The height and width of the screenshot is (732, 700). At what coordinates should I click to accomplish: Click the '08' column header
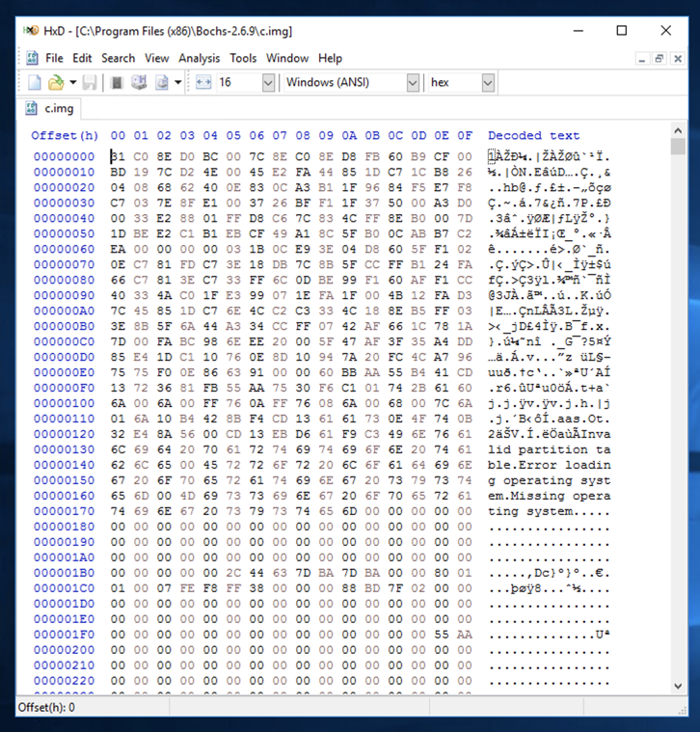(x=303, y=135)
